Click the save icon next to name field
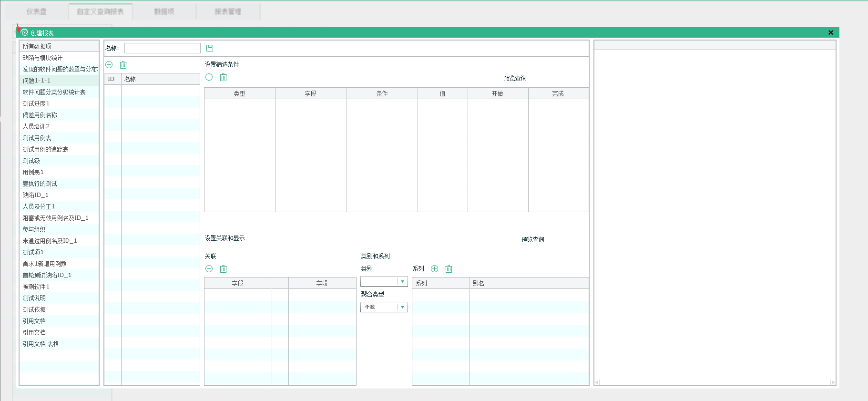Screen dimensions: 868x401 pyautogui.click(x=210, y=48)
